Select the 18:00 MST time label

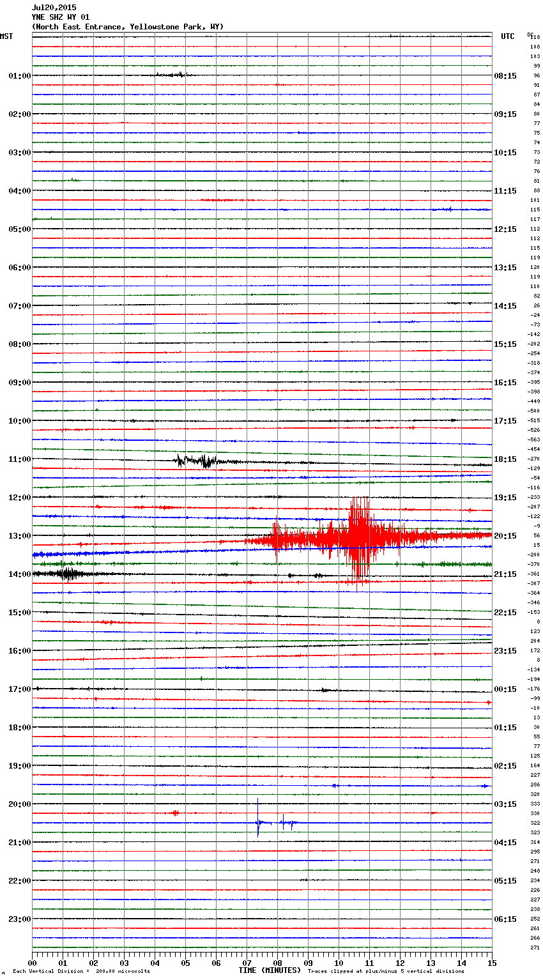19,728
